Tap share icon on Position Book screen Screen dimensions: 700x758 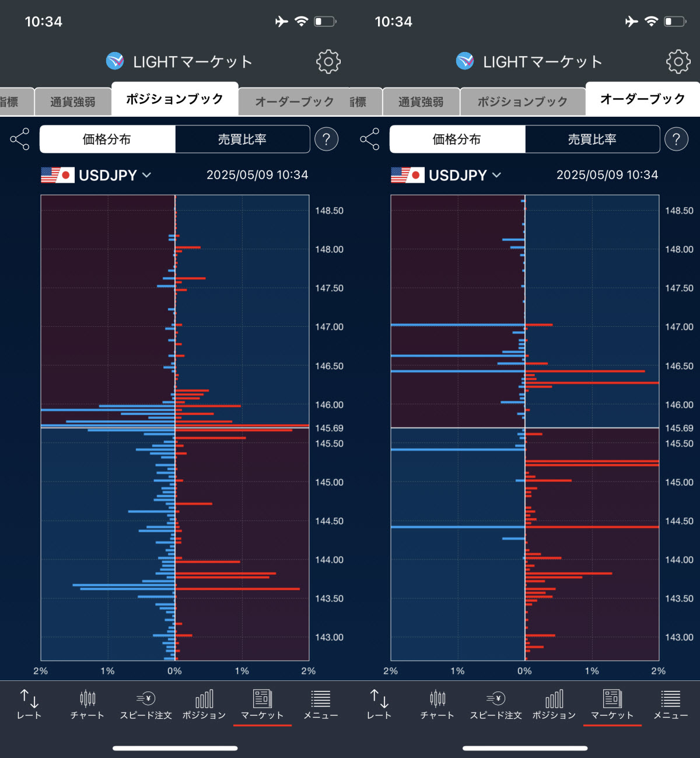pos(20,139)
